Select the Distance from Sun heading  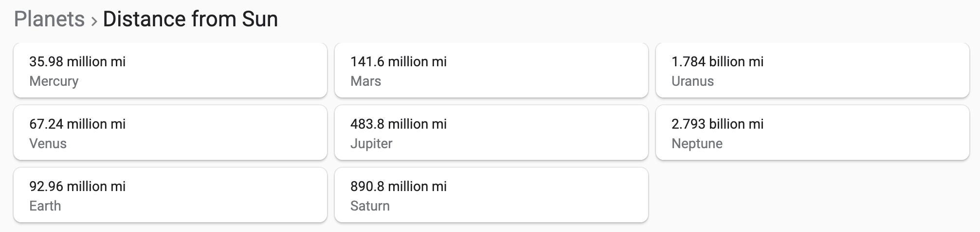click(190, 19)
